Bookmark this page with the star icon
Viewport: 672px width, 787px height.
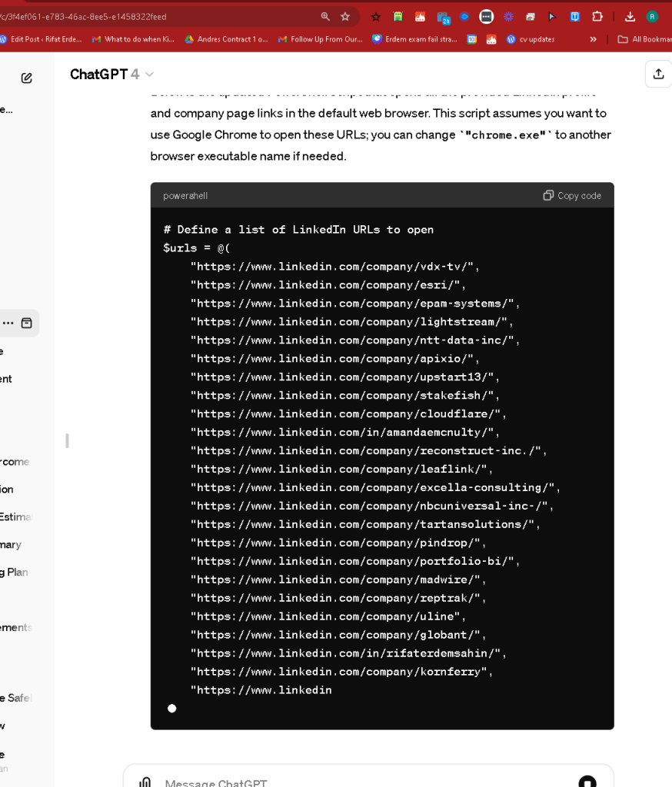pos(345,17)
